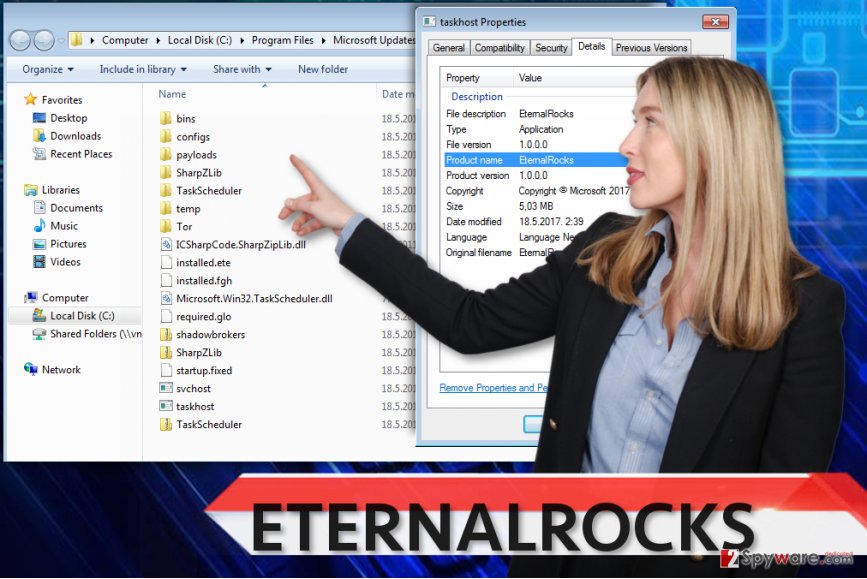The width and height of the screenshot is (867, 579).
Task: Click the Value column header
Action: pyautogui.click(x=530, y=78)
